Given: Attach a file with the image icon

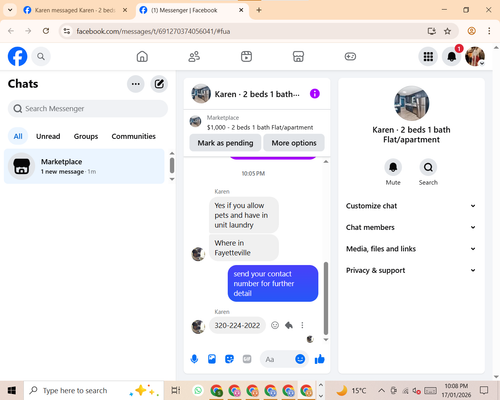Looking at the screenshot, I should pos(212,359).
